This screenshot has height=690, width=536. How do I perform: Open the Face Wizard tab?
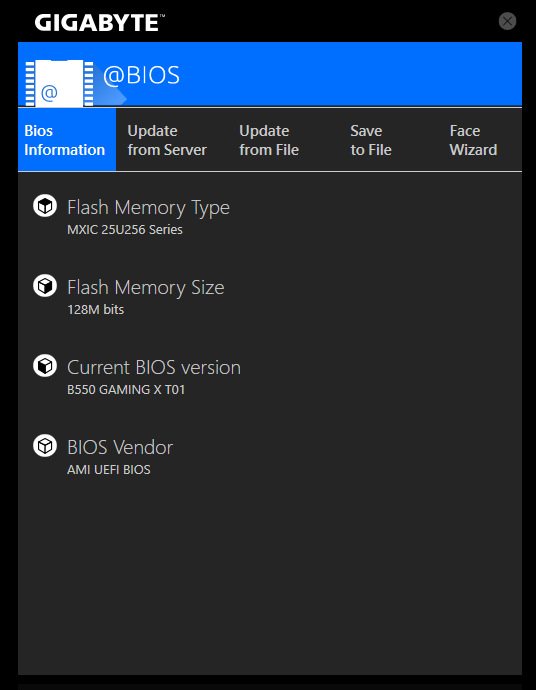tap(473, 140)
